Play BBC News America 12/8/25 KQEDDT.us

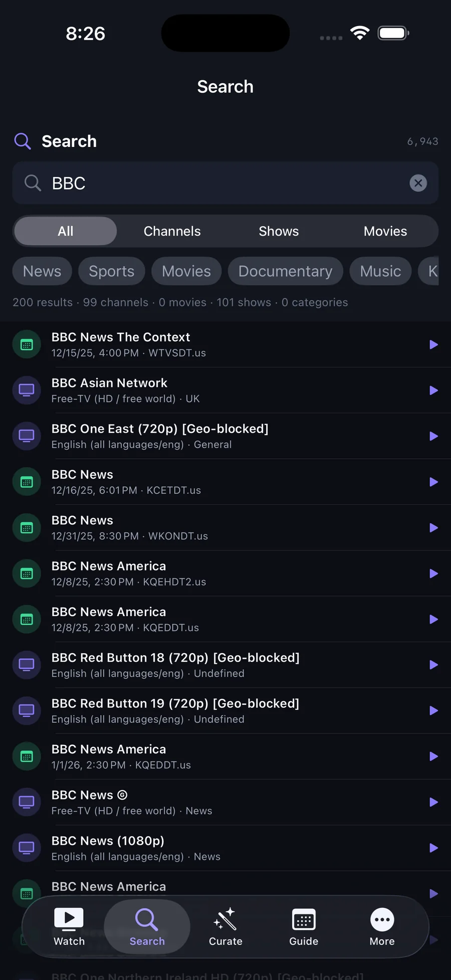click(x=434, y=619)
